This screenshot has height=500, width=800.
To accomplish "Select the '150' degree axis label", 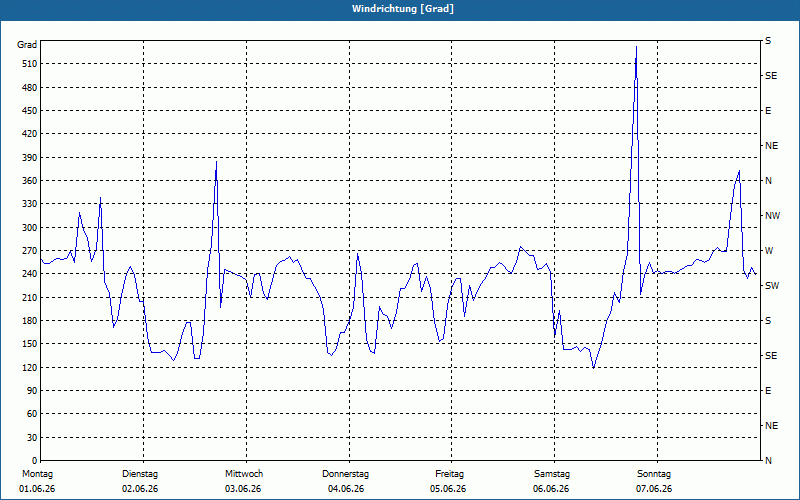I will [x=29, y=344].
